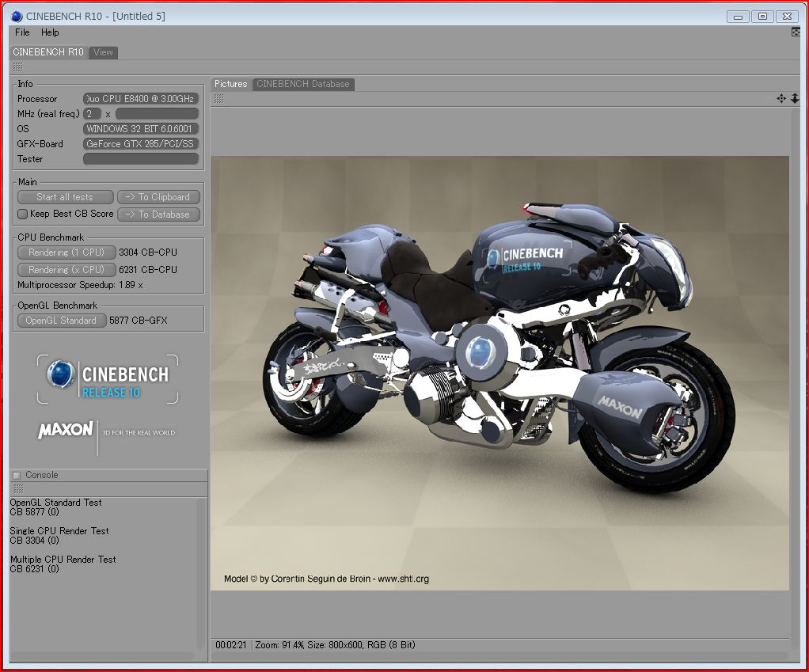Open the Help menu
Screen dimensions: 809x672
coord(50,32)
